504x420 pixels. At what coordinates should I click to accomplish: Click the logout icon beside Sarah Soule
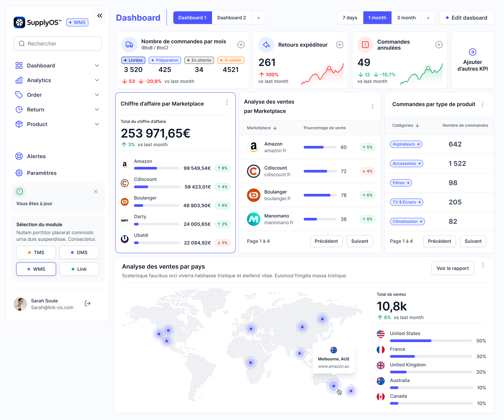88,304
